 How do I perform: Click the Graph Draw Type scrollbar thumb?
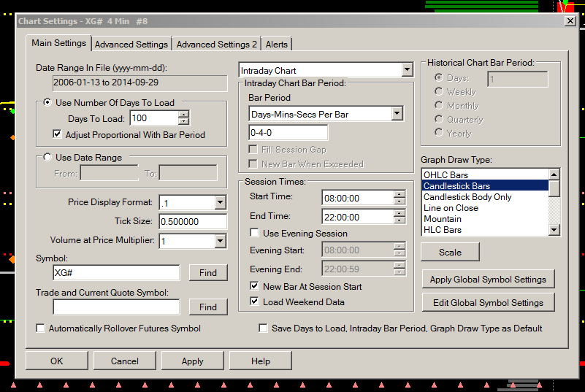click(x=554, y=188)
